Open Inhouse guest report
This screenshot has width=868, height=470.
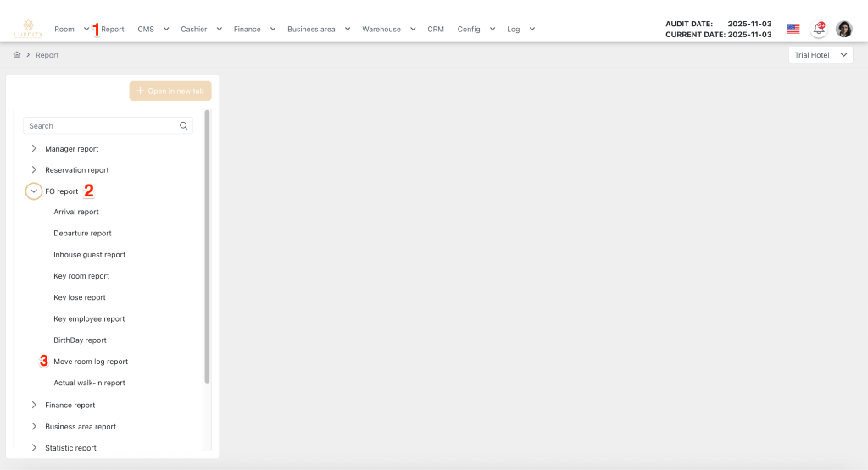(x=89, y=255)
